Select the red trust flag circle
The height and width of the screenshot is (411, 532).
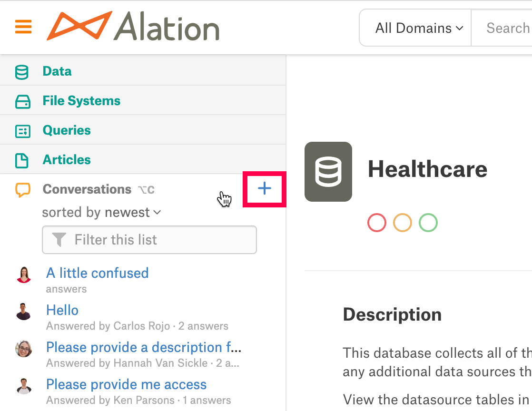(x=376, y=223)
